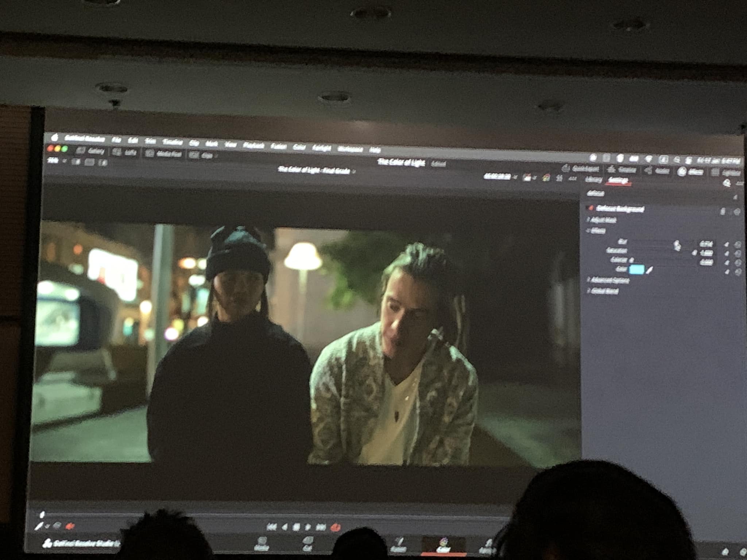747x560 pixels.
Task: Toggle the Effects panel button
Action: coord(691,172)
